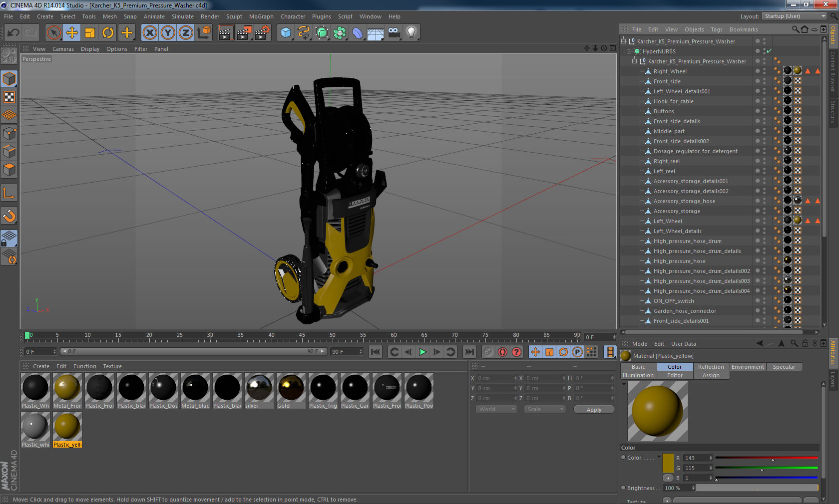Open the Scale mode dropdown
Screen dimensions: 839x504
(x=545, y=409)
